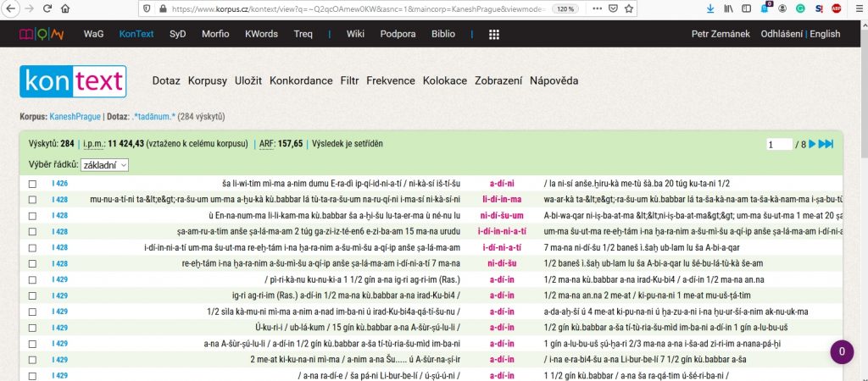Click the .*tadānum.* query link
The height and width of the screenshot is (381, 868).
pos(153,117)
